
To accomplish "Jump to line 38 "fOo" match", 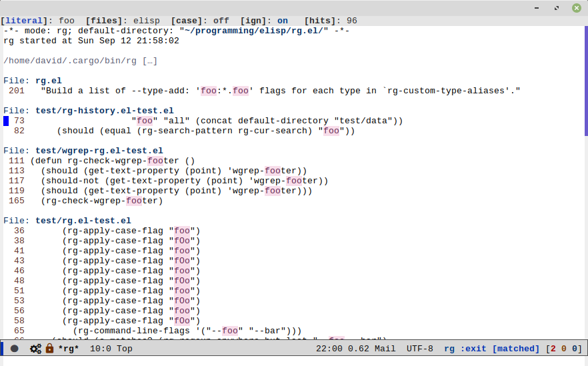I will click(x=107, y=241).
